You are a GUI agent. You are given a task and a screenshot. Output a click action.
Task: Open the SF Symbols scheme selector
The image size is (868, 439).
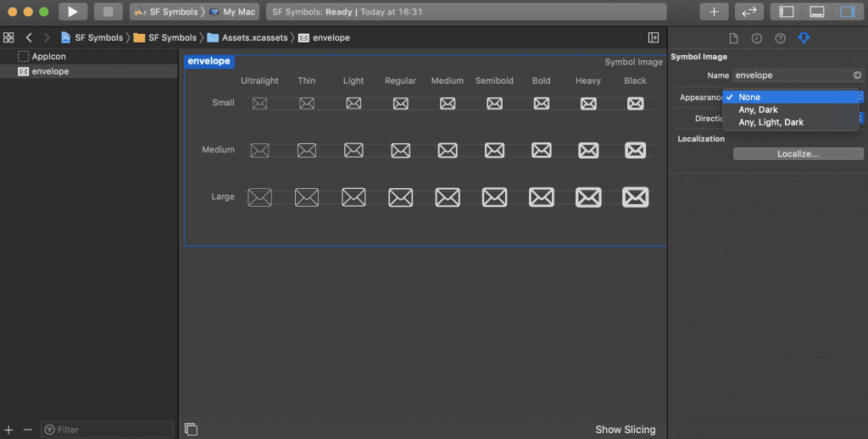(x=165, y=12)
